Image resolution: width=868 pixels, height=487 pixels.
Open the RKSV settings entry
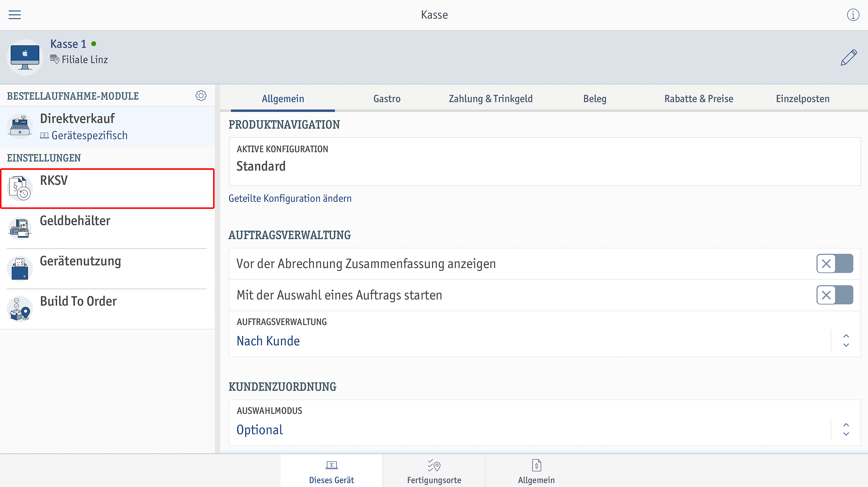point(107,188)
